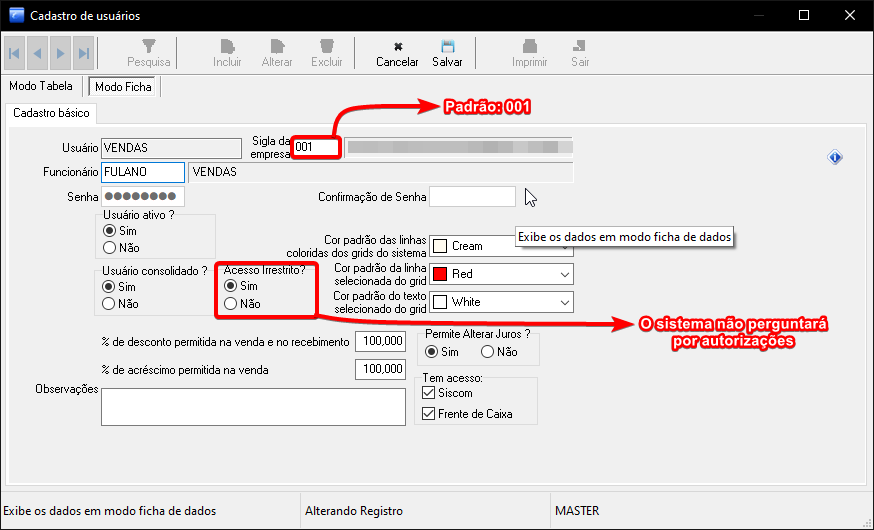Viewport: 874px width, 530px height.
Task: Open the Red selected line color dropdown
Action: click(x=565, y=274)
